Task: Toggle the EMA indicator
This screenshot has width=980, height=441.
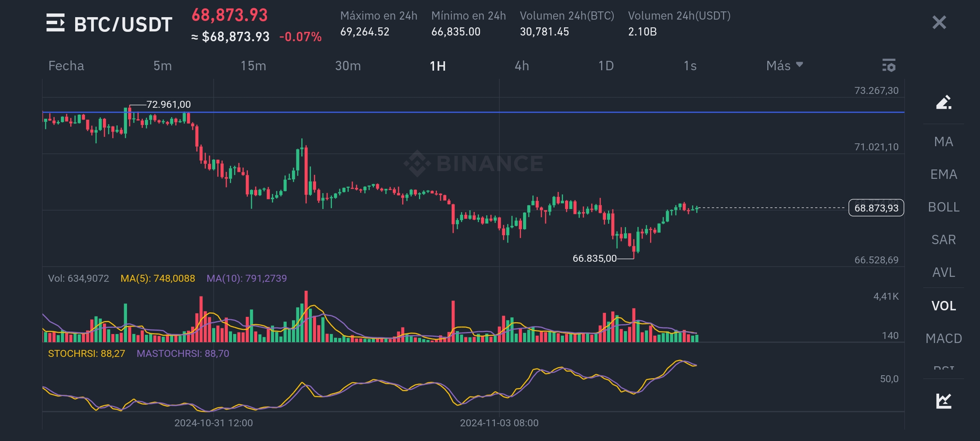Action: 944,174
